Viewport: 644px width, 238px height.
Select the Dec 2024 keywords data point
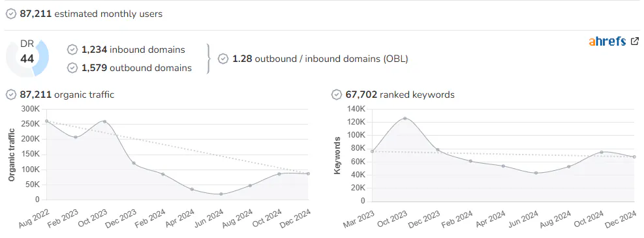(634, 156)
